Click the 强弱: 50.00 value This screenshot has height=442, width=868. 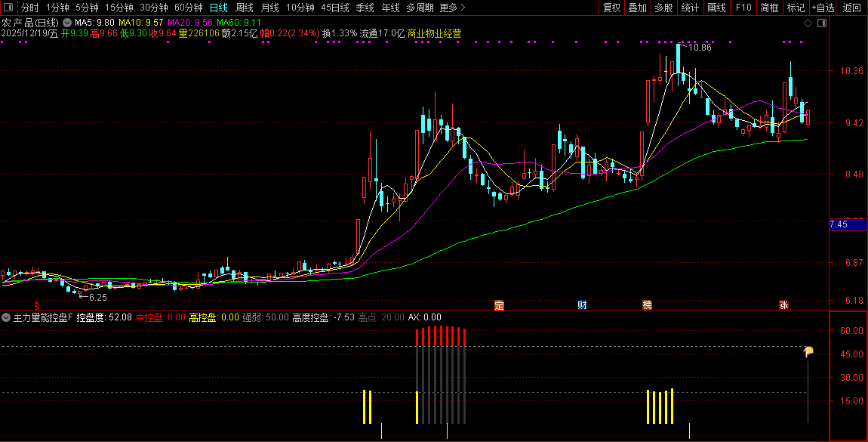click(266, 317)
